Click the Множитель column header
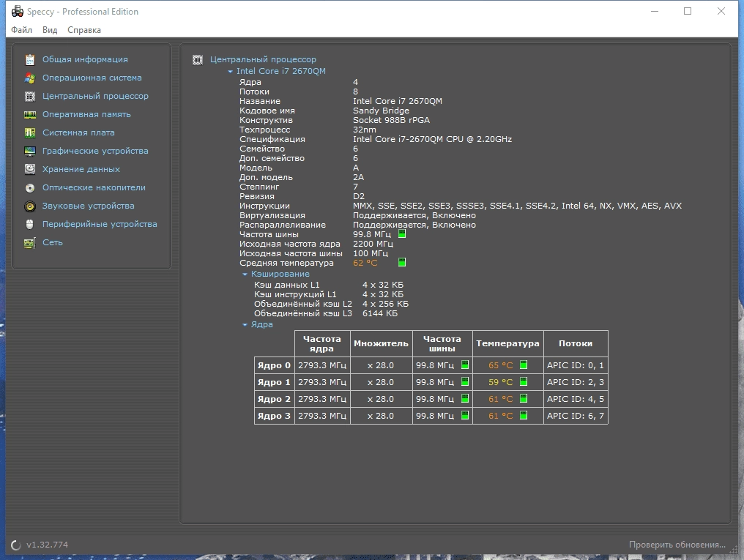This screenshot has width=744, height=560. pos(381,344)
